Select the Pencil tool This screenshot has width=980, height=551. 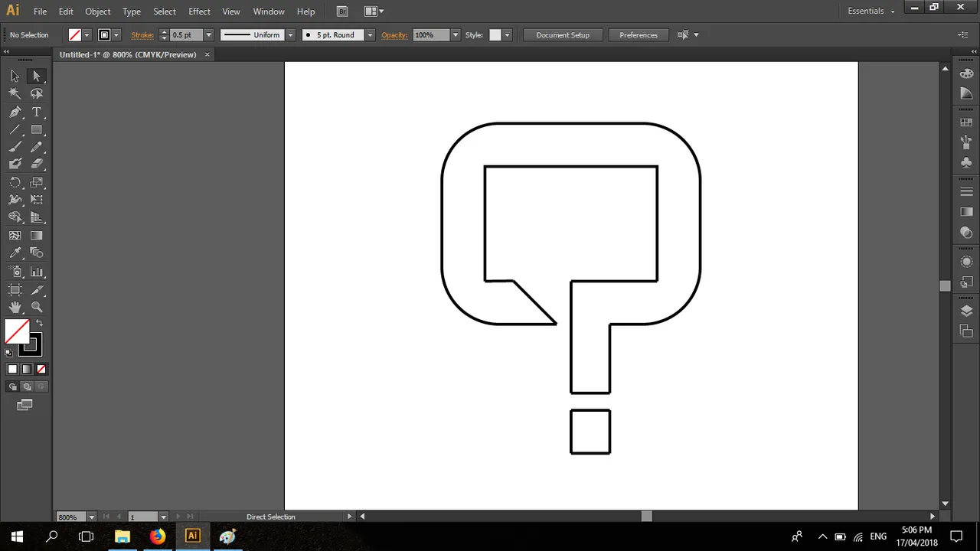click(36, 147)
